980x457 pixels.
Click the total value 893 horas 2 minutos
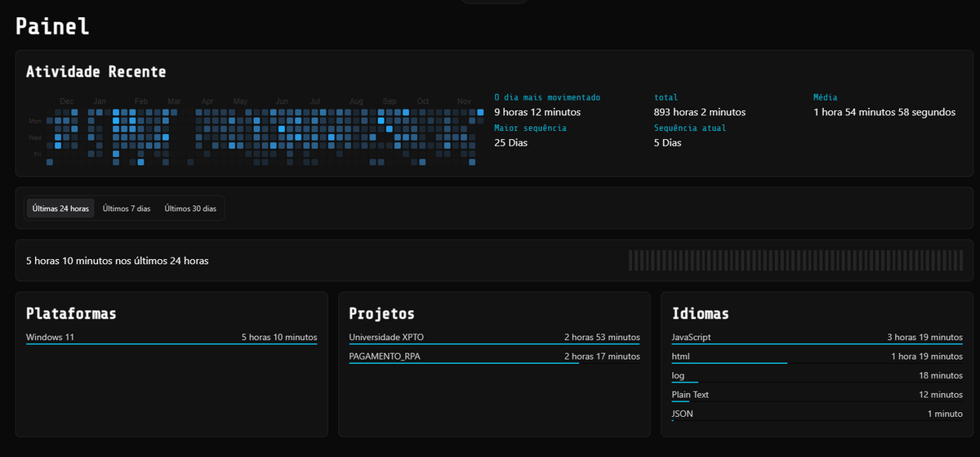tap(700, 112)
